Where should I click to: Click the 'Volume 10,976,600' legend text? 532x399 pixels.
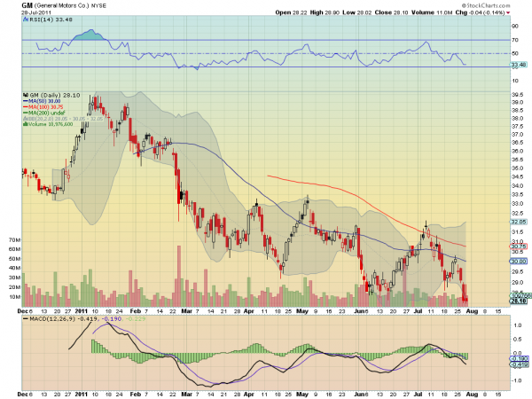click(x=51, y=124)
